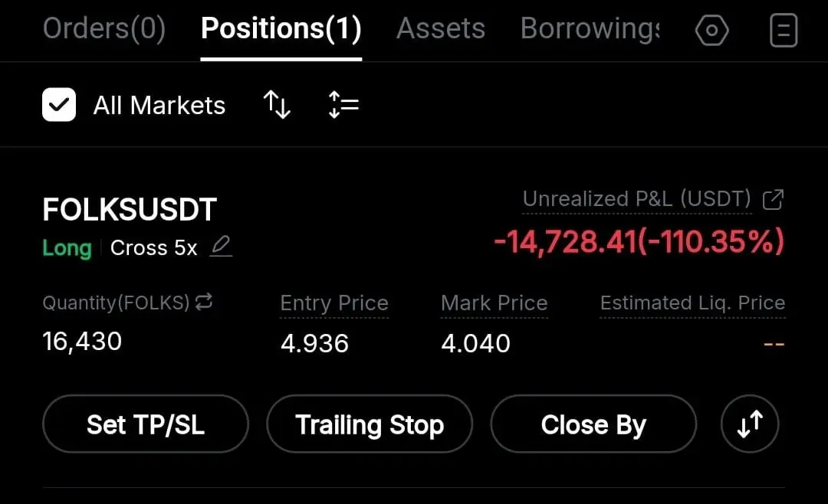
Task: Tap the round reverse position button
Action: (750, 424)
